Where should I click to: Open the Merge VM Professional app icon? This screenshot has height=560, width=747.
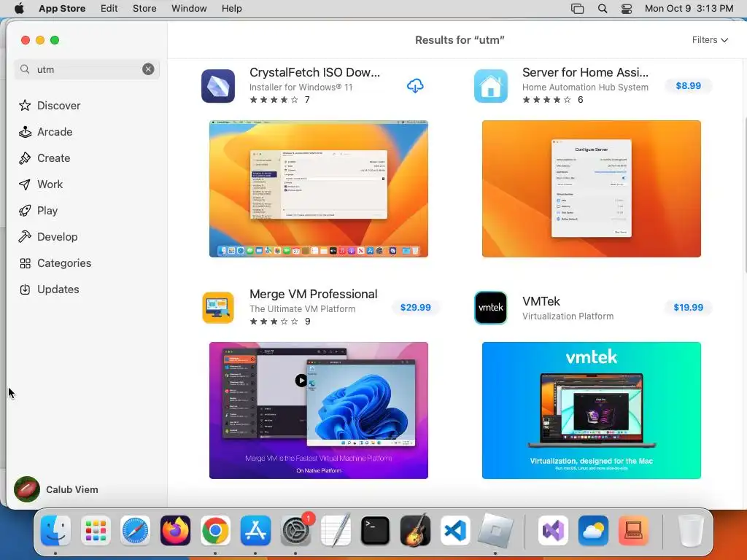click(217, 308)
